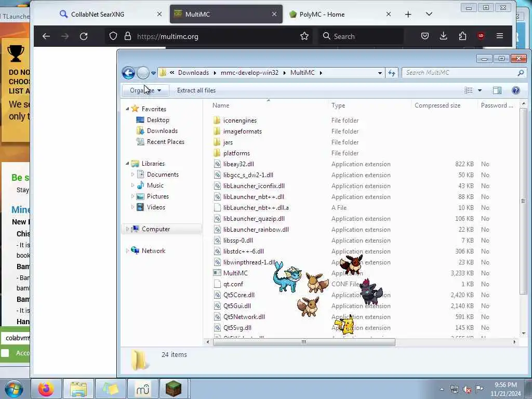
Task: Select Qt5Core.dll file
Action: (238, 295)
